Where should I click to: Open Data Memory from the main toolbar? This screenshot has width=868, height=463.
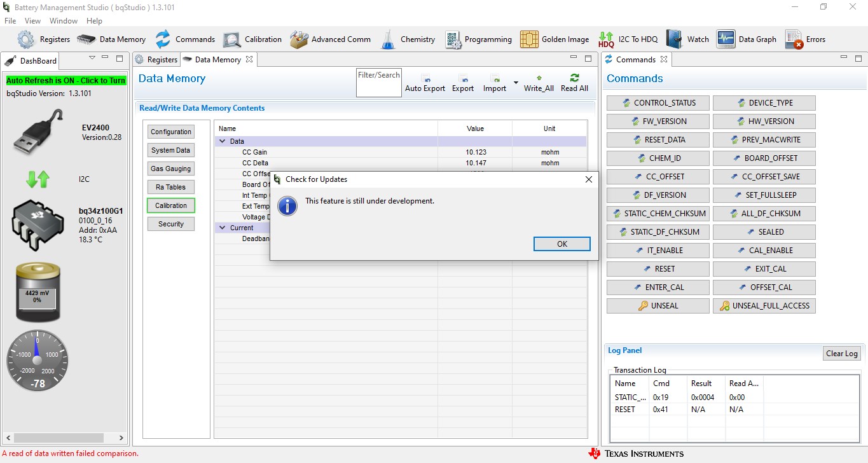86,39
